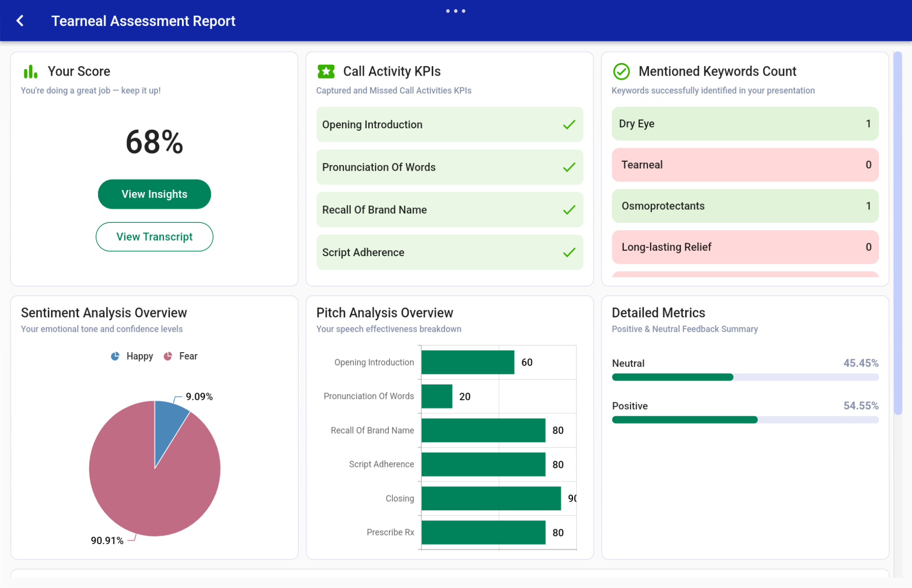Open View Transcript

click(154, 237)
